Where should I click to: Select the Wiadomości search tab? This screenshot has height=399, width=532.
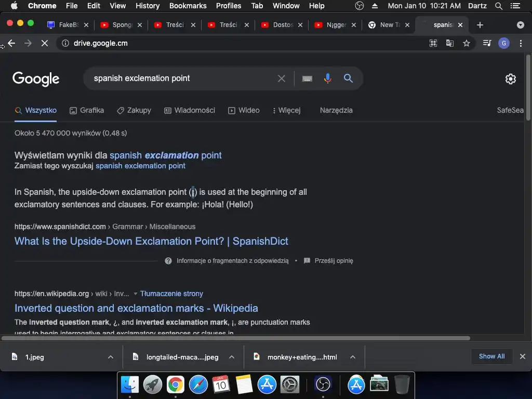click(190, 110)
